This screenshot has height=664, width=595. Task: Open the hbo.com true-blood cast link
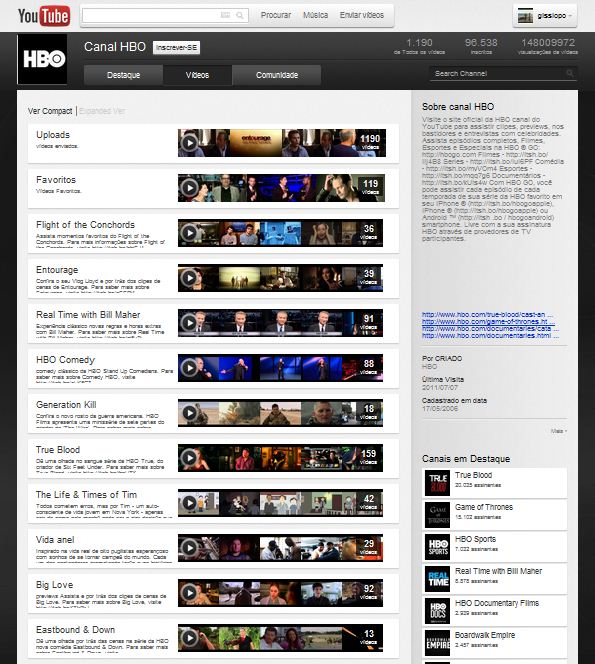click(x=487, y=315)
